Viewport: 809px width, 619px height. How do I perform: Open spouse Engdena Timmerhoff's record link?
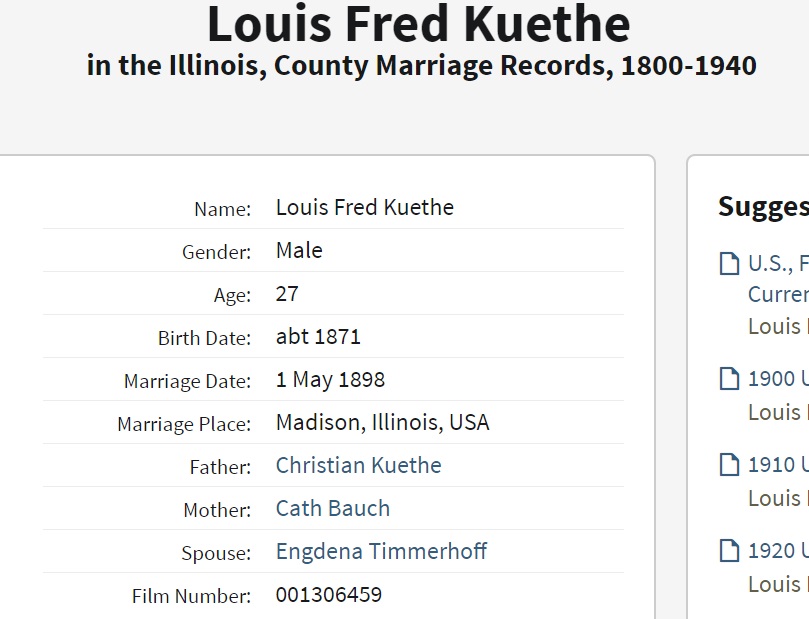coord(381,551)
